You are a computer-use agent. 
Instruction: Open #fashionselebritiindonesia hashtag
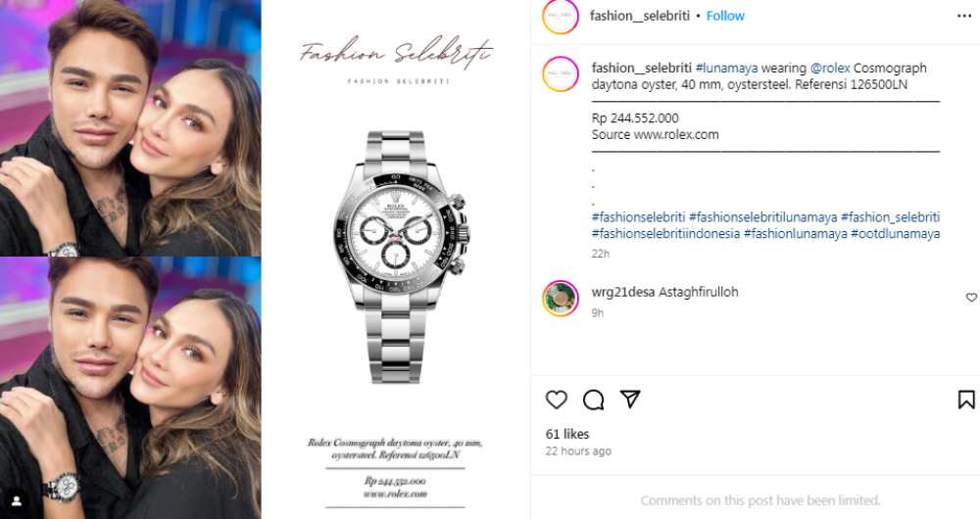tap(665, 234)
